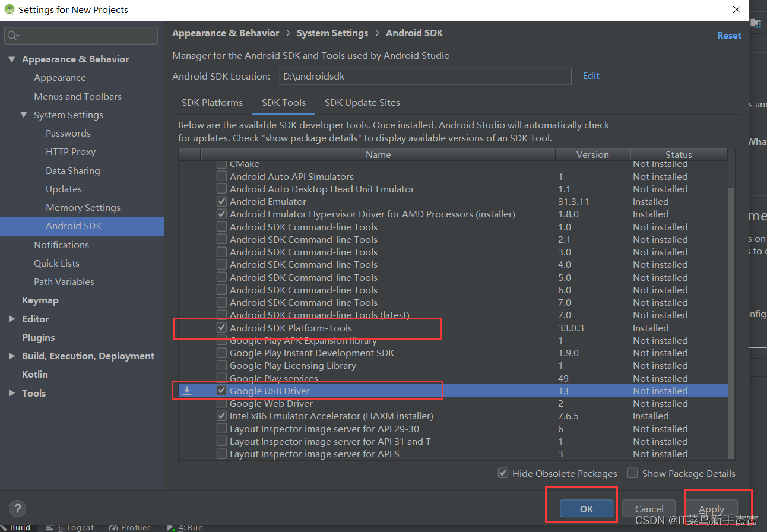Close the Settings for New Projects dialog

coord(737,9)
